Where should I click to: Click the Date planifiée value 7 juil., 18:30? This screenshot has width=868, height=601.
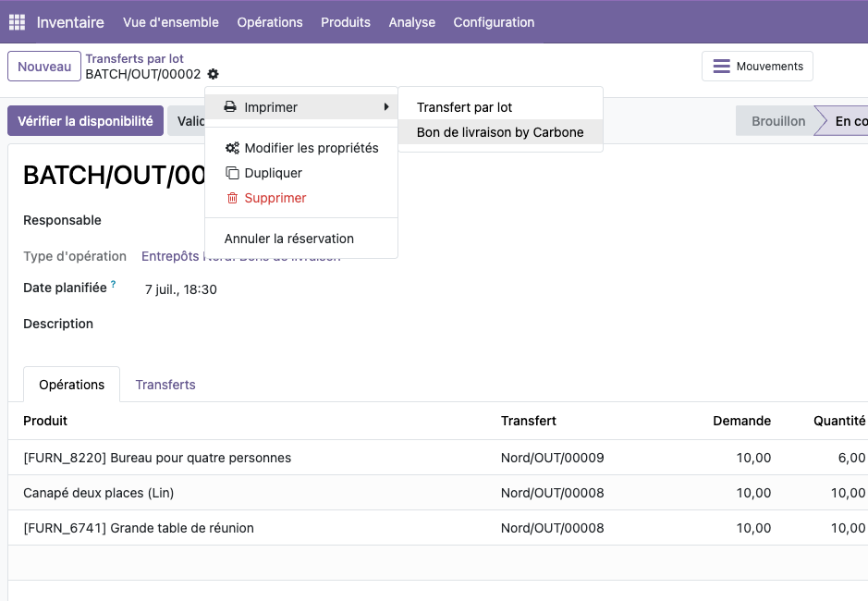181,289
